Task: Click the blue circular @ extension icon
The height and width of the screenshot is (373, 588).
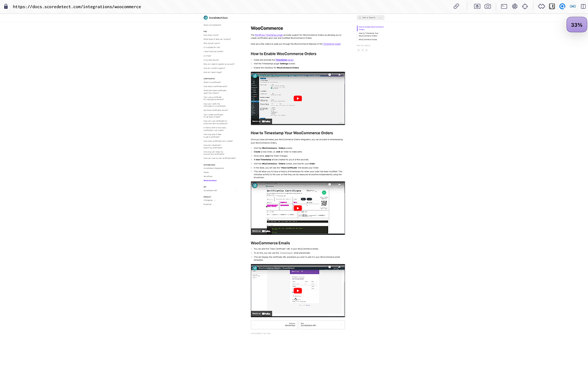Action: click(562, 6)
